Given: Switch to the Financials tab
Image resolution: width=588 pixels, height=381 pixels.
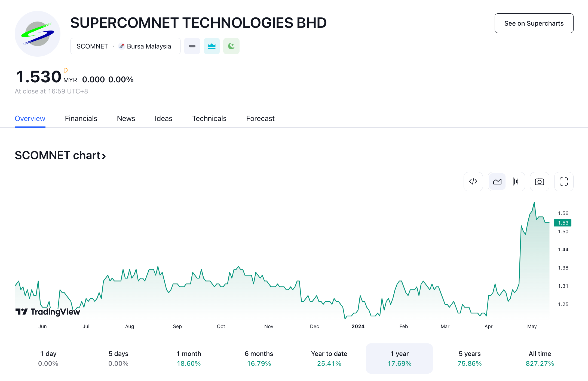Looking at the screenshot, I should 81,119.
